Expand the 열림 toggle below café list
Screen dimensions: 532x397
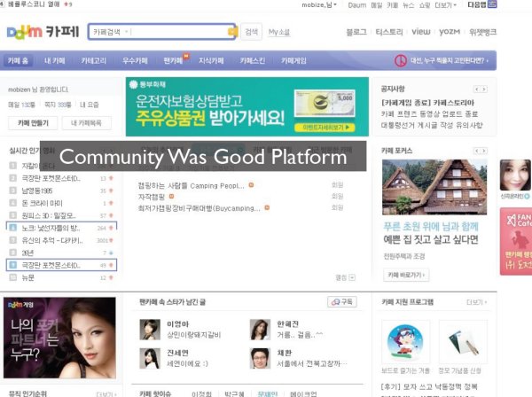click(345, 277)
